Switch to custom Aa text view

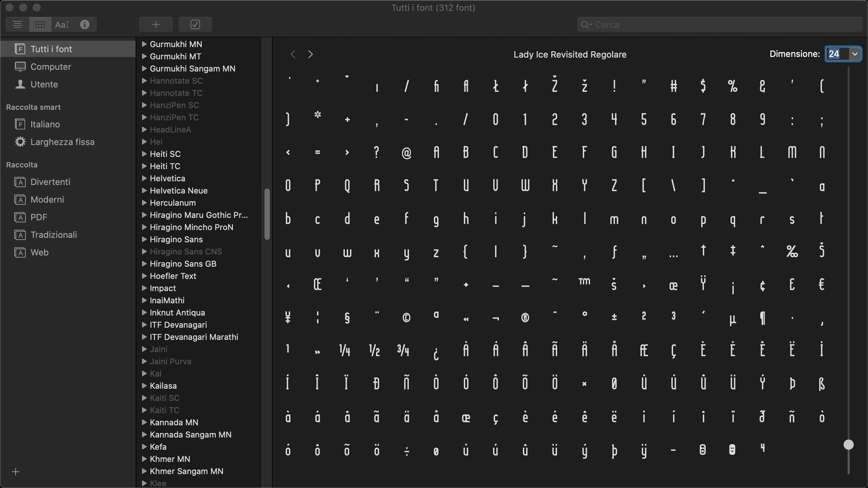pyautogui.click(x=62, y=24)
